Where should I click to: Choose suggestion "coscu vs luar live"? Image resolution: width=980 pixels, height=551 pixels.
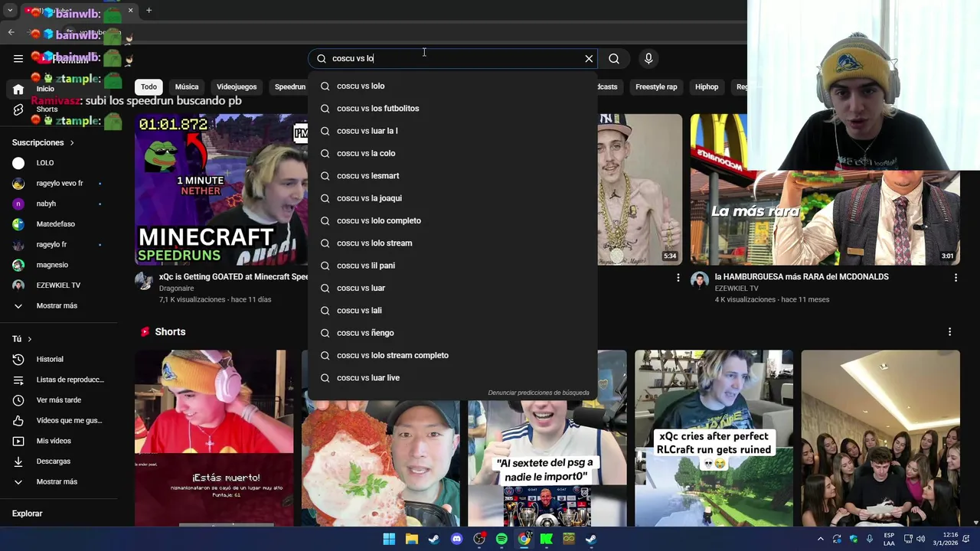click(452, 378)
